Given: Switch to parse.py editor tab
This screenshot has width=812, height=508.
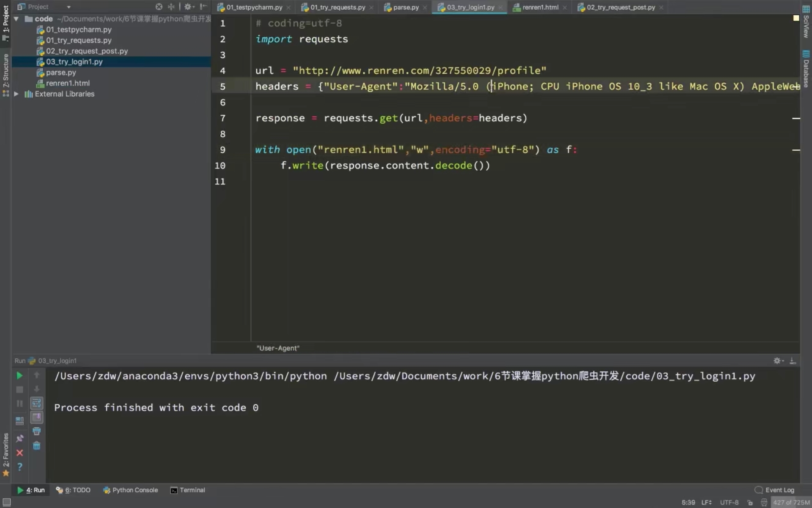Looking at the screenshot, I should pos(405,7).
